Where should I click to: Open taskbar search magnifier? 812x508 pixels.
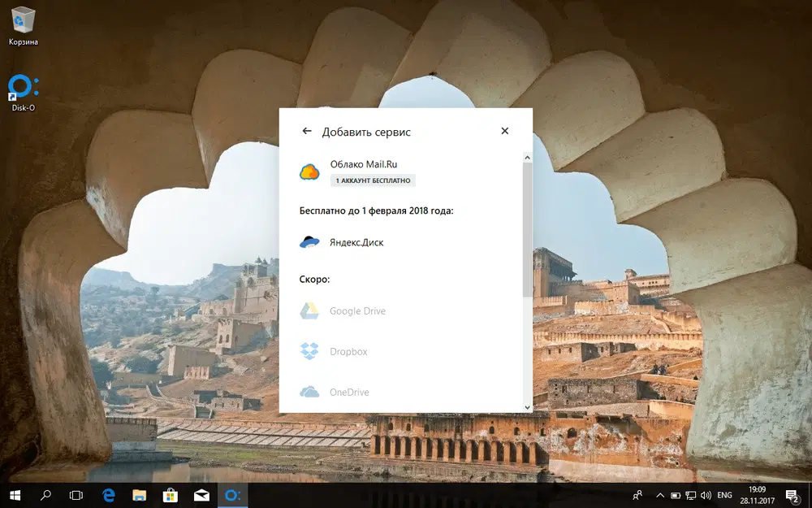click(45, 496)
